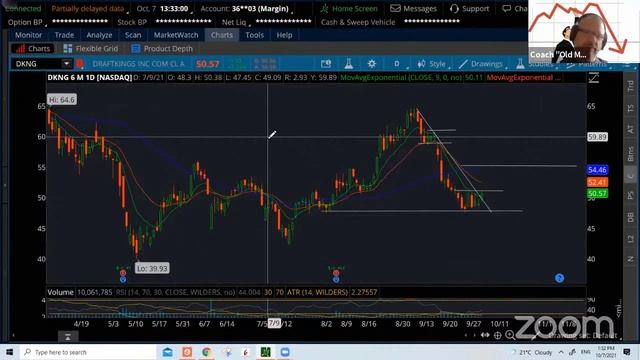Click the DKNG symbol input field

tap(38, 64)
